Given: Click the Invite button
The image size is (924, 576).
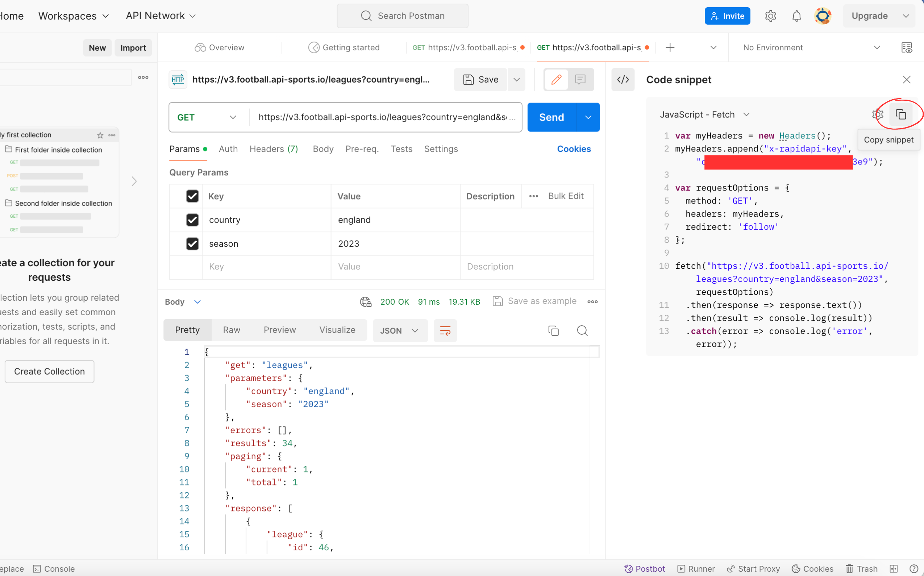Looking at the screenshot, I should point(727,16).
